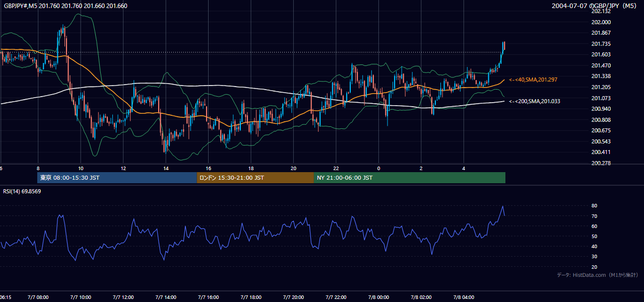Click the HistData.com data source credit
The width and height of the screenshot is (644, 302).
tap(598, 275)
